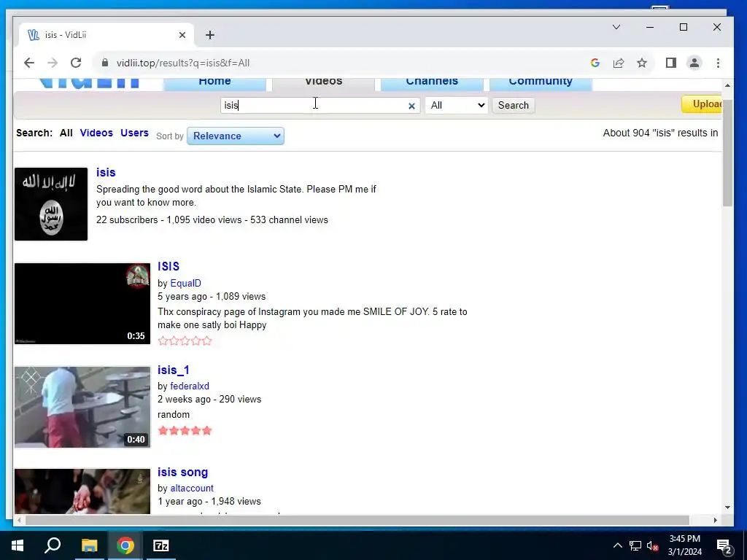Click the lock icon in the address bar
This screenshot has height=560, width=747.
click(105, 63)
